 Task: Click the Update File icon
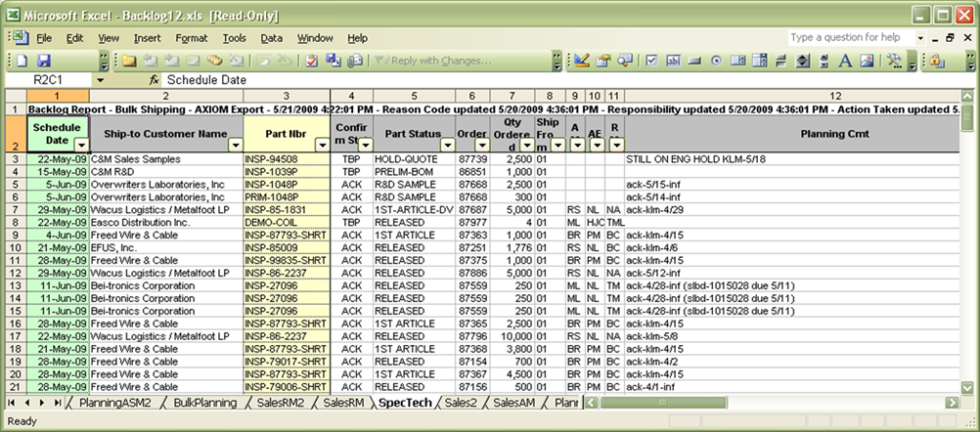[x=334, y=61]
